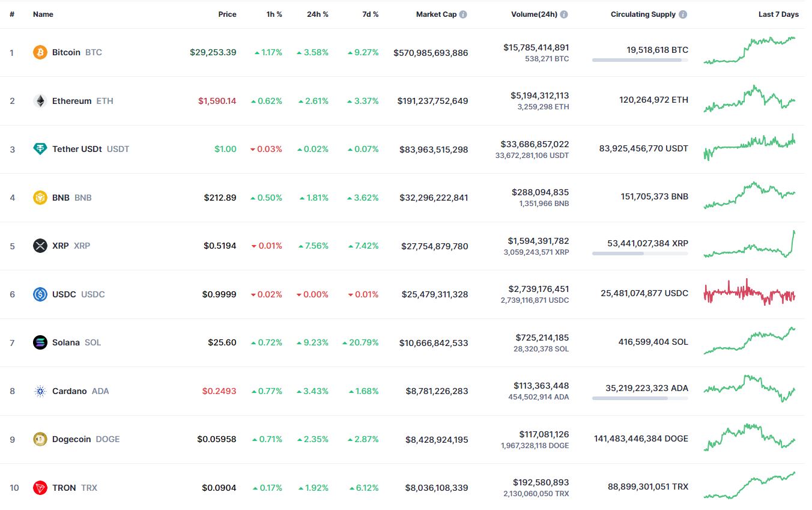Click the USDC coin logo icon
Viewport: 812px width, 510px height.
pyautogui.click(x=40, y=294)
